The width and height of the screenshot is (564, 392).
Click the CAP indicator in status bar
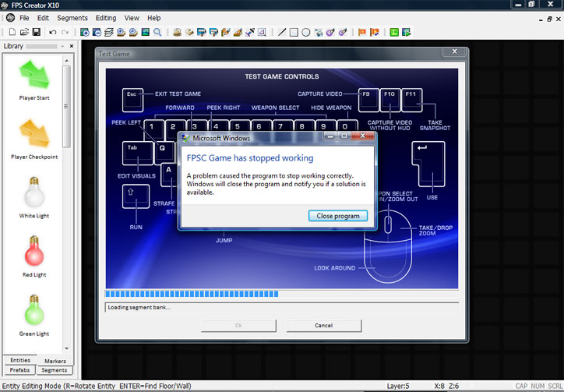click(521, 387)
